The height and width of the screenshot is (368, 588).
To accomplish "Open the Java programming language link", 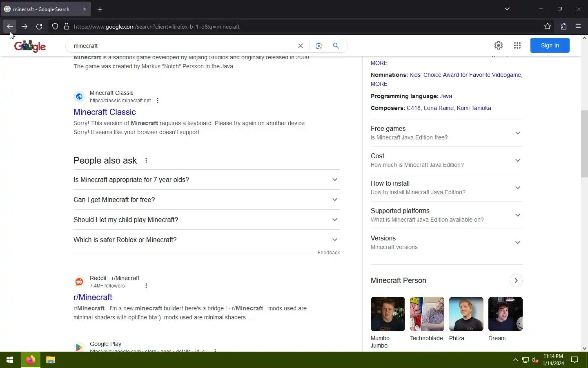I will tap(446, 96).
